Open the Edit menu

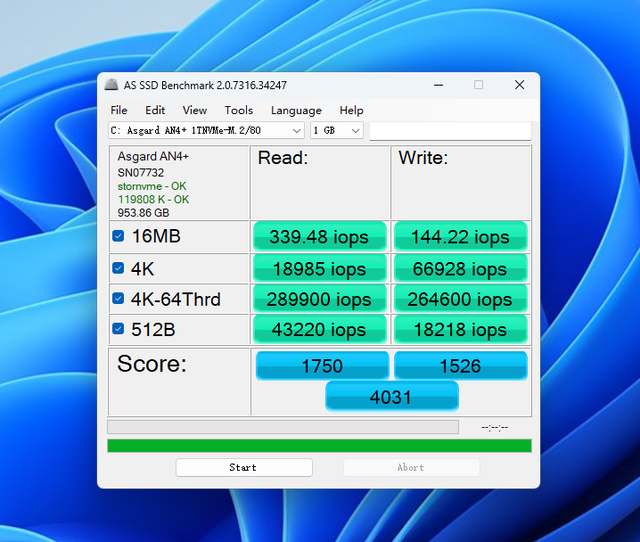point(155,110)
